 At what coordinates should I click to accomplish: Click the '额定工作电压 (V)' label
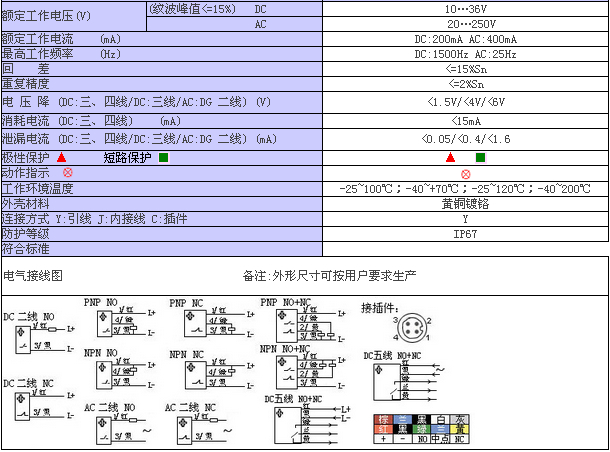46,16
